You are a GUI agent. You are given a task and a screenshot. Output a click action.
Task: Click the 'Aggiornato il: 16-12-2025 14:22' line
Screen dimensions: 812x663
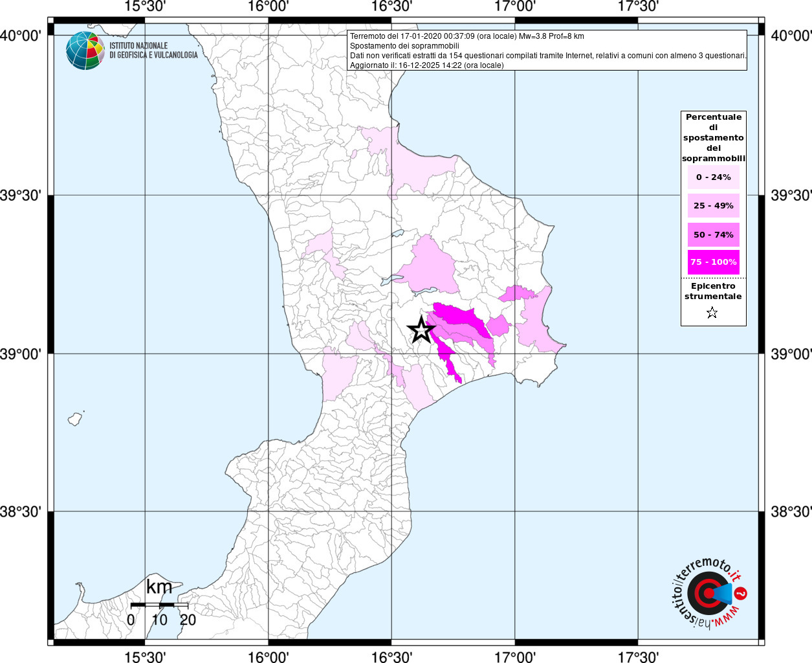tap(426, 65)
